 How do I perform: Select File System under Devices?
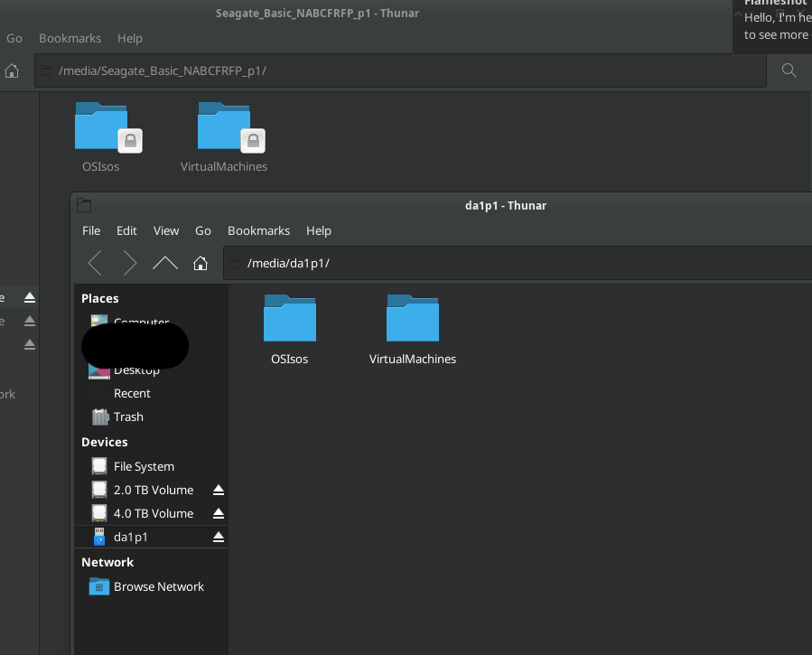click(144, 466)
